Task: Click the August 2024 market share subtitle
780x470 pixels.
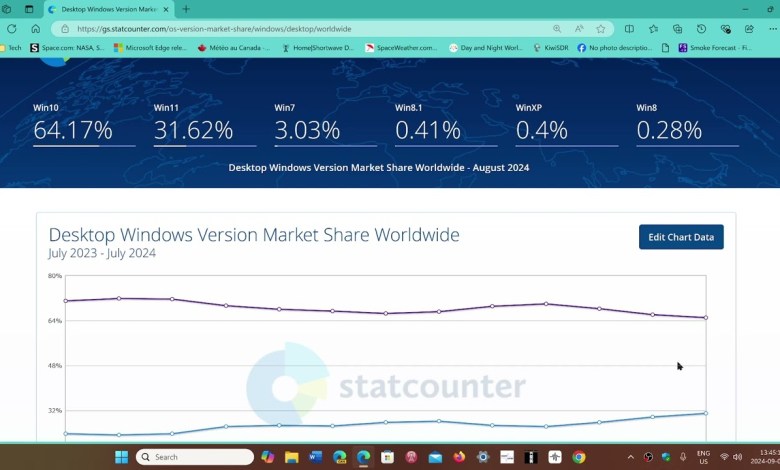Action: tap(379, 168)
